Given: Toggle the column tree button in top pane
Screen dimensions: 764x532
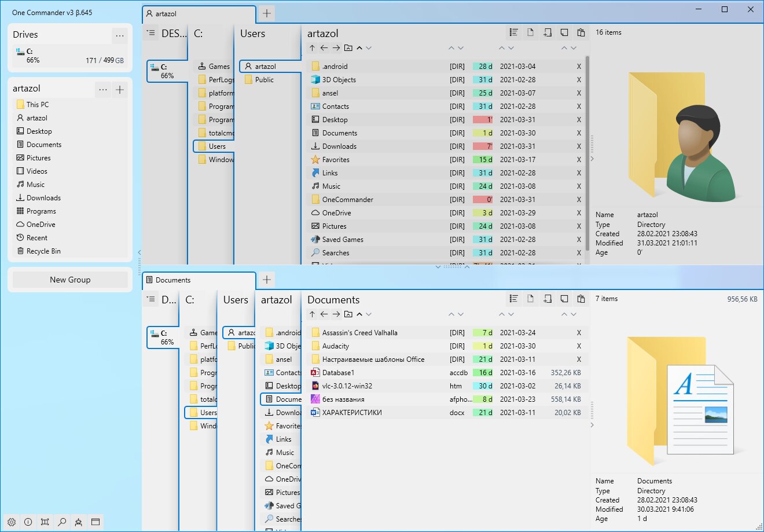Looking at the screenshot, I should pyautogui.click(x=151, y=33).
